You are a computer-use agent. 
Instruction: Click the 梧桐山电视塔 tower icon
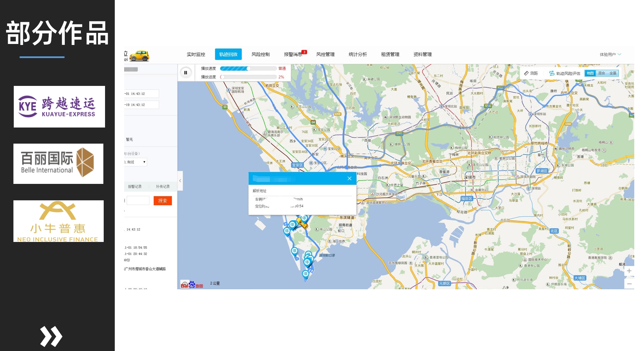point(604,150)
